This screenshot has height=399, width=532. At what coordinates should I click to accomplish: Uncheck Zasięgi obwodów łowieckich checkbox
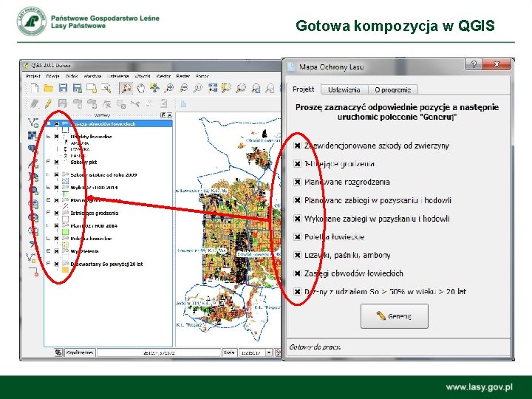[297, 273]
